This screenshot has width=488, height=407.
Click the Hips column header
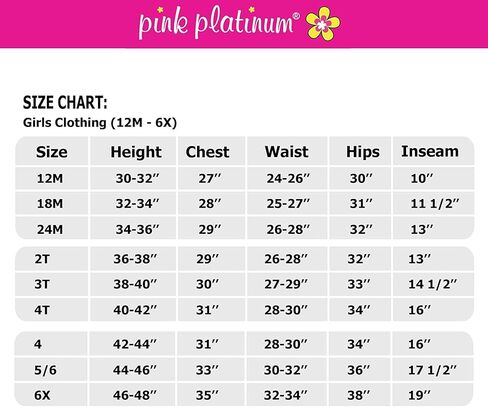point(363,152)
